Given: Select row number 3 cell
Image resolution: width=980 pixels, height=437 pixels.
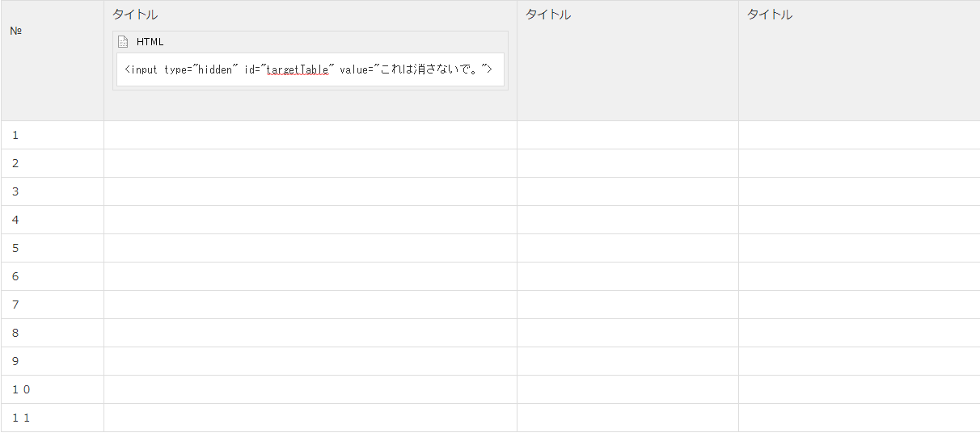Looking at the screenshot, I should click(x=53, y=191).
